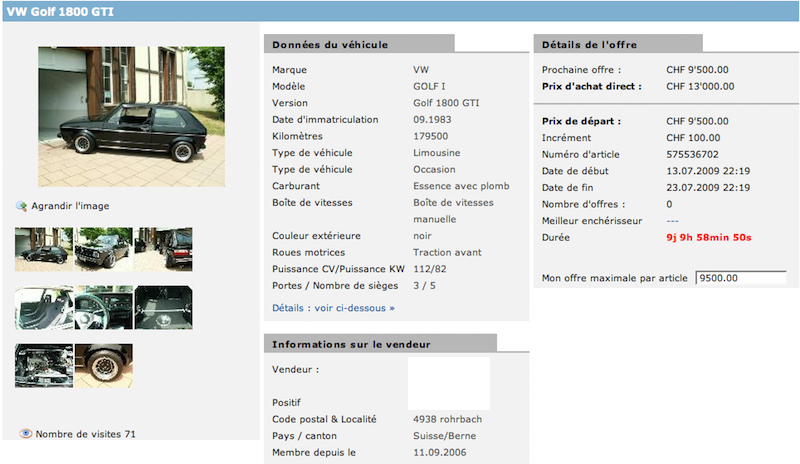Open the main VW Golf photo

(131, 116)
